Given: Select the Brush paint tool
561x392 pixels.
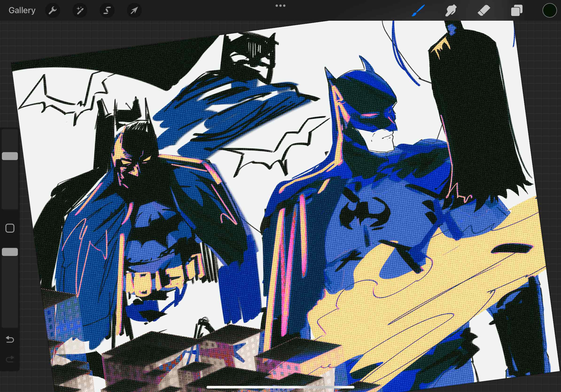Looking at the screenshot, I should point(418,11).
